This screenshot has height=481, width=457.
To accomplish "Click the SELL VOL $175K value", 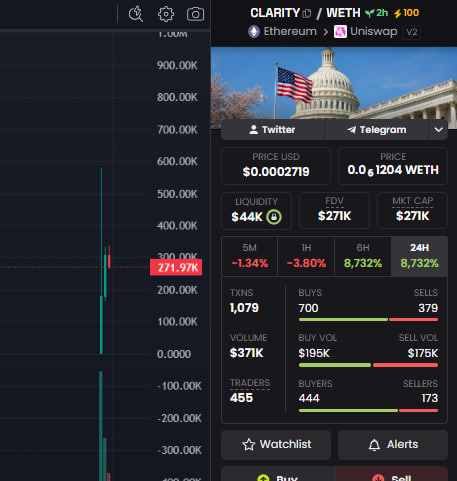I will [423, 353].
